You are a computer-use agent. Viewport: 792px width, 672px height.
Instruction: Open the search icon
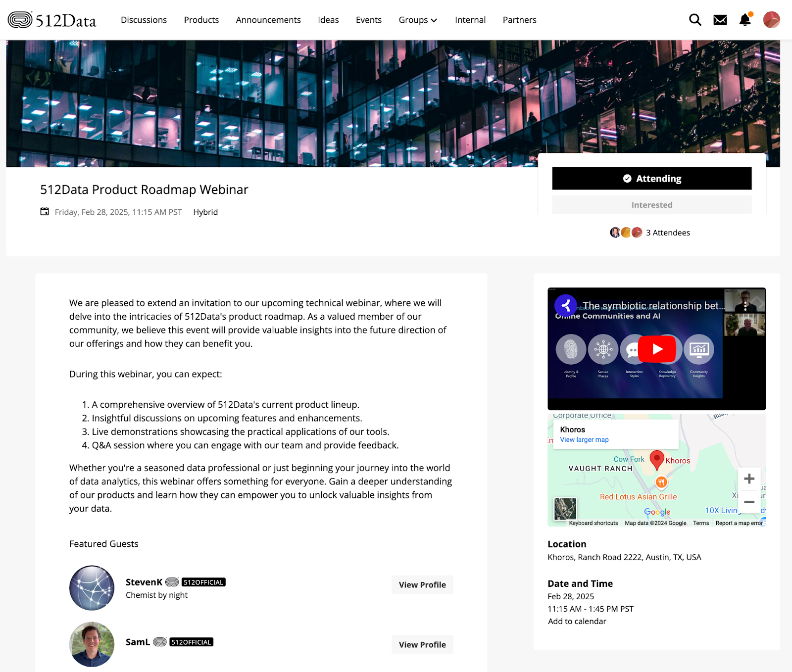[695, 20]
